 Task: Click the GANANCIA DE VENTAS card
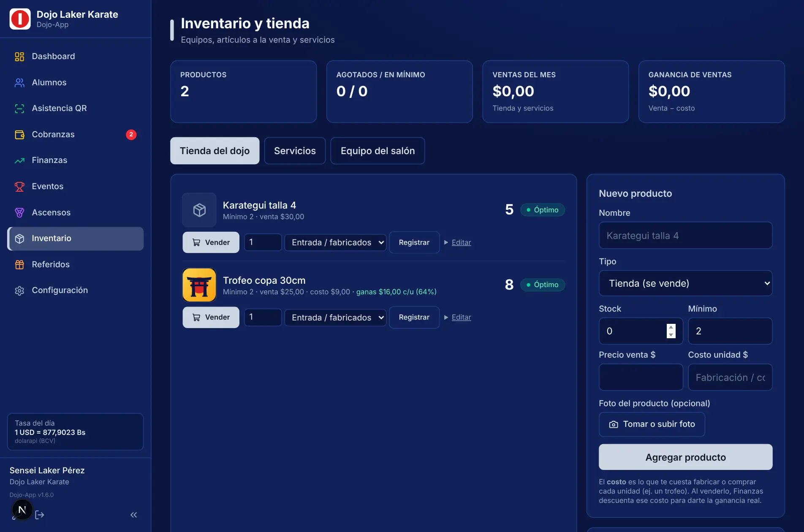click(x=712, y=92)
